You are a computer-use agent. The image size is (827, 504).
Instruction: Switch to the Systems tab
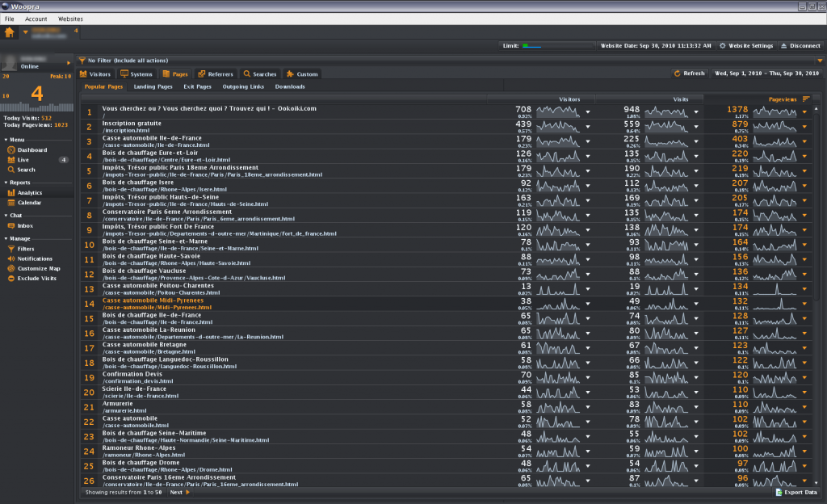pos(136,73)
